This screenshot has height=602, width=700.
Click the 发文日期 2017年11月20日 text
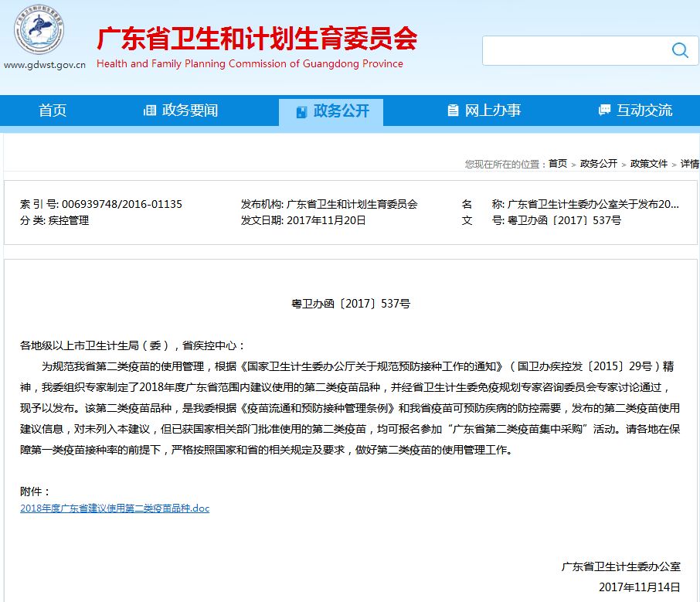(x=303, y=220)
